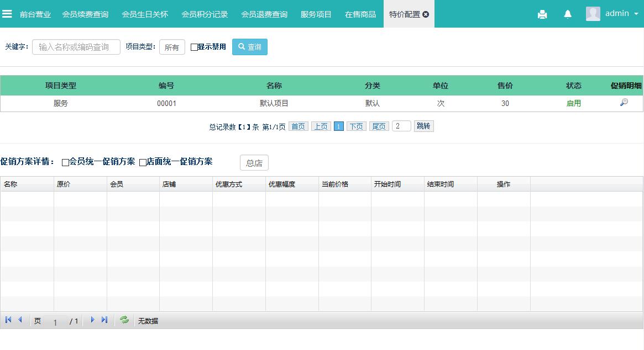Open the notification bell
This screenshot has width=644, height=350.
(568, 14)
